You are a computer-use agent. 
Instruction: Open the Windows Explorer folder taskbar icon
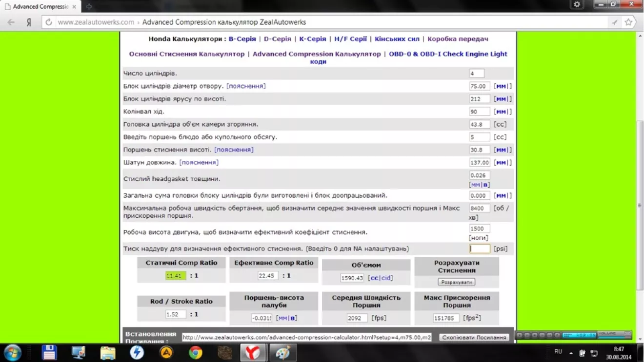click(108, 352)
